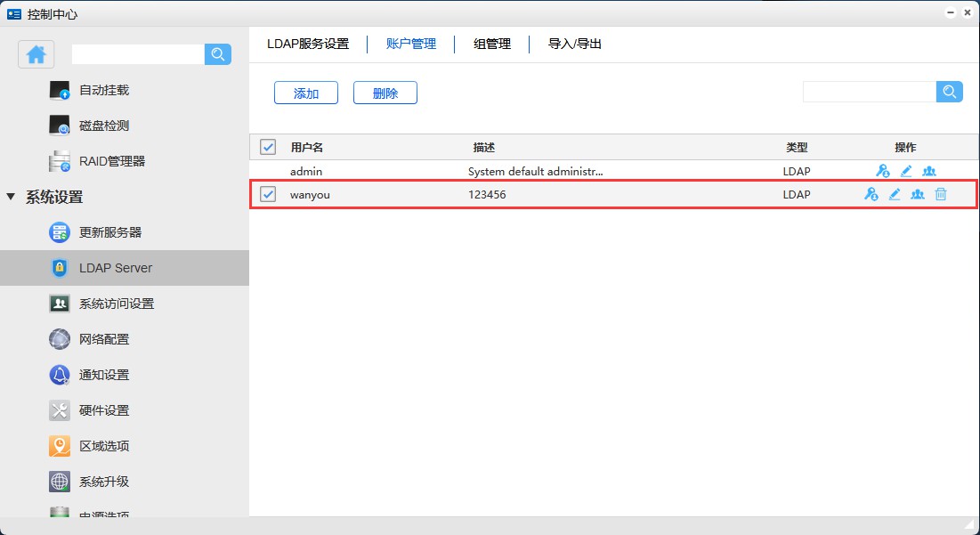The width and height of the screenshot is (980, 535).
Task: Uncheck the wanyou row checkbox
Action: click(x=268, y=194)
